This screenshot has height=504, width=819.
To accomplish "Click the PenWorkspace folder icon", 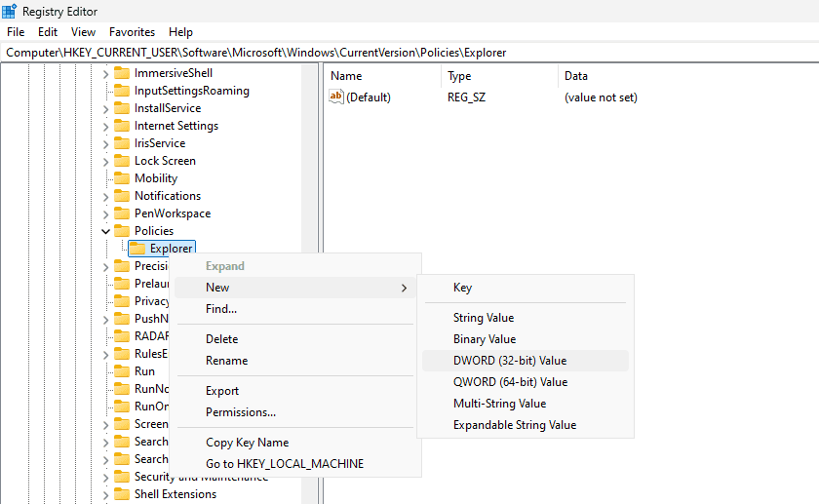I will pos(122,213).
